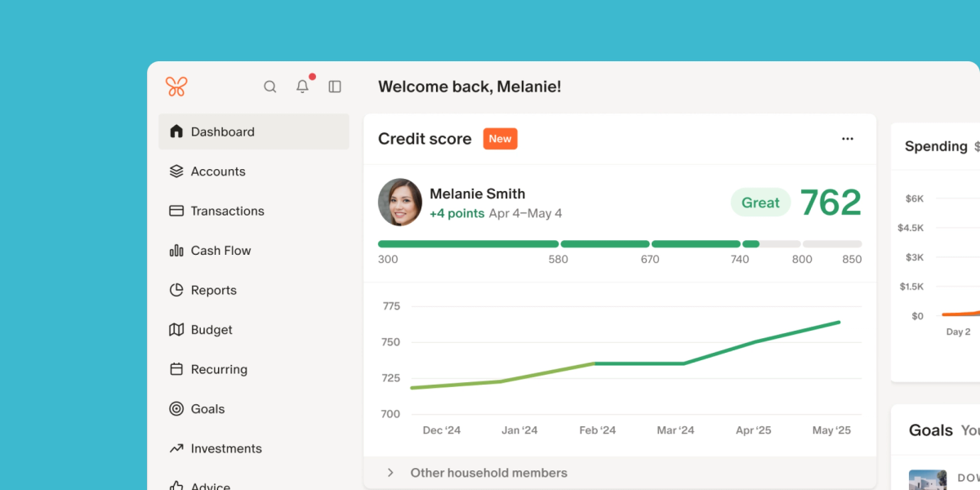Click the Investments trend arrow icon

pos(176,448)
